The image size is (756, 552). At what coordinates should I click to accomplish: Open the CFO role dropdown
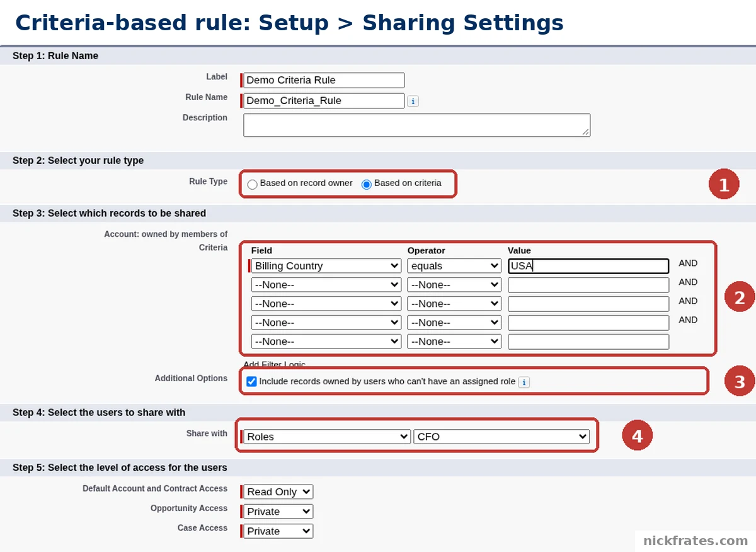pyautogui.click(x=501, y=437)
